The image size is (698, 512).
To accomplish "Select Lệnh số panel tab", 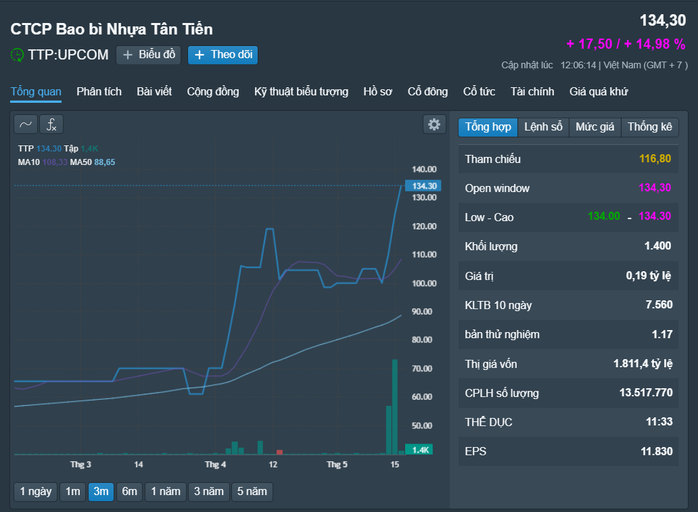I will tap(543, 127).
